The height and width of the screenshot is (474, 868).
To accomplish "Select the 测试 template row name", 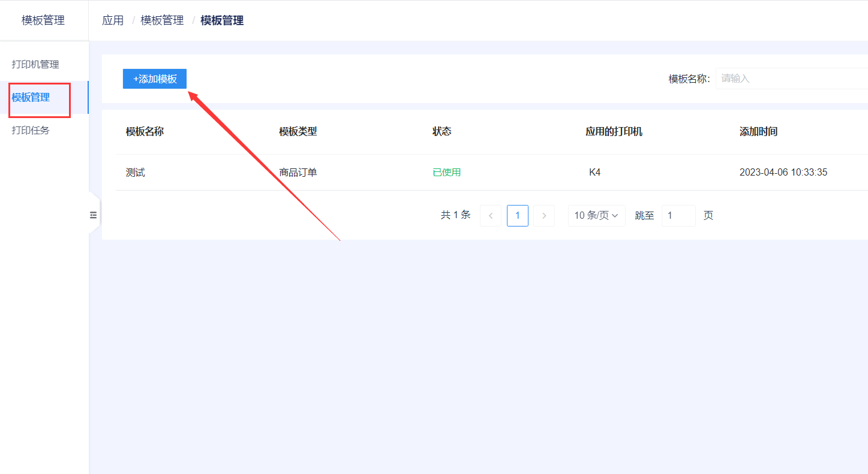I will 136,173.
